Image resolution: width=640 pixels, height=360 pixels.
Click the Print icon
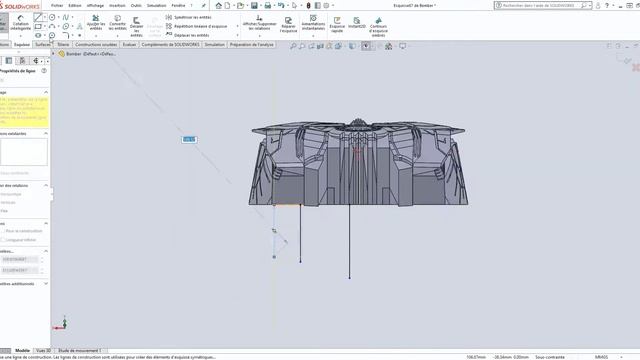click(x=268, y=5)
